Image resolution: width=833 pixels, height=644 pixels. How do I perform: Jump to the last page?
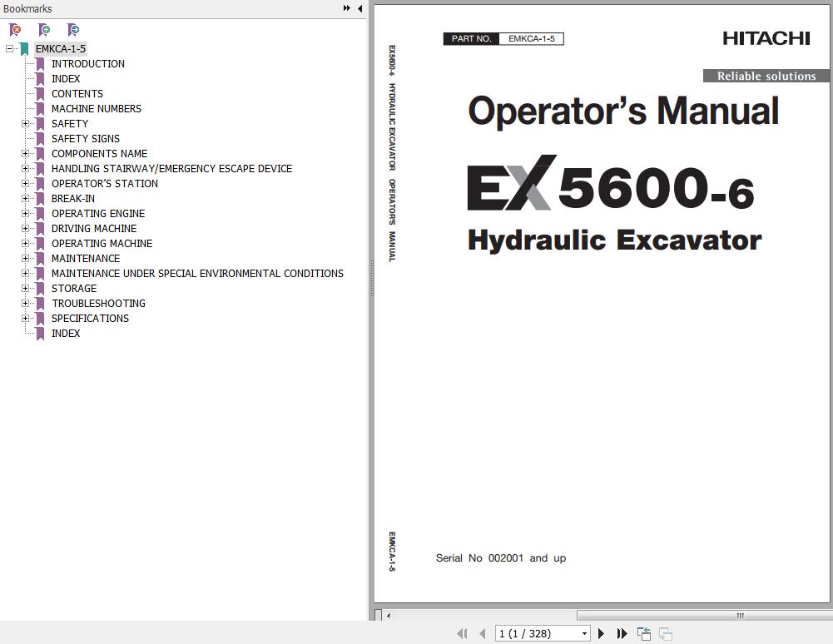pyautogui.click(x=622, y=634)
